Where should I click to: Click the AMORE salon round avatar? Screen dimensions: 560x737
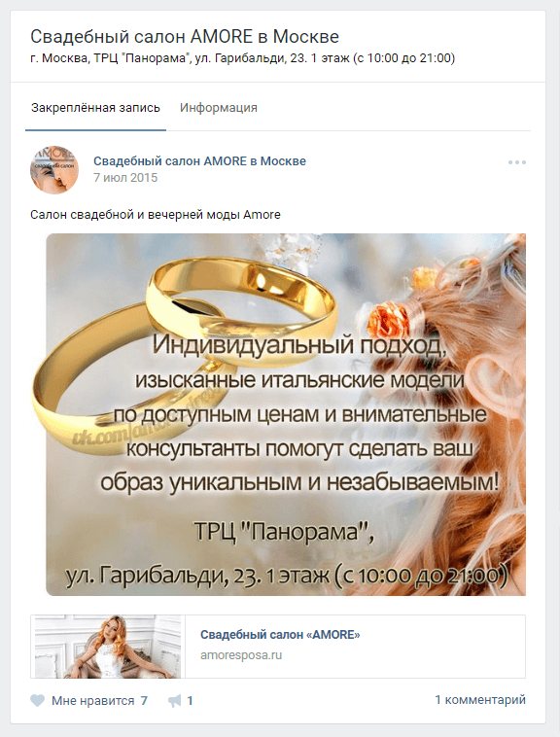[x=54, y=170]
